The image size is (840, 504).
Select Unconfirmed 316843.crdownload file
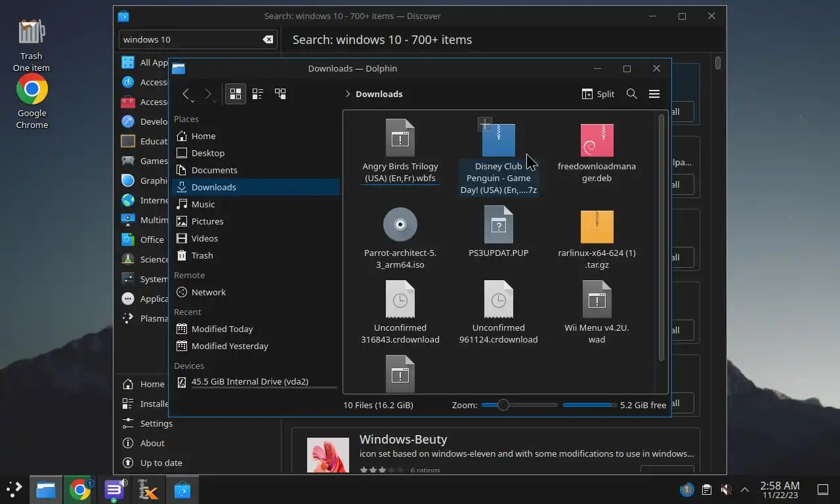click(x=400, y=312)
